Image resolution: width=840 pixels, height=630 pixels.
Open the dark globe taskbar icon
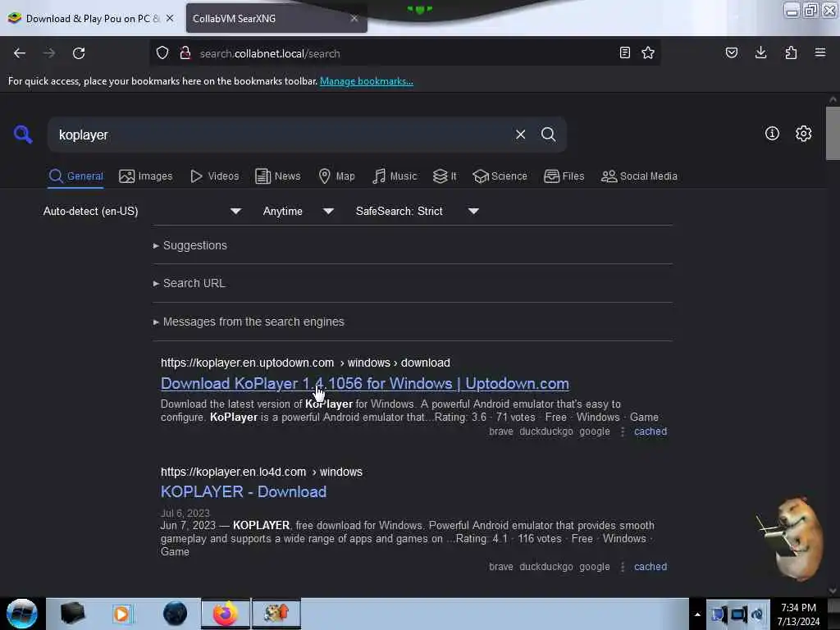(175, 614)
